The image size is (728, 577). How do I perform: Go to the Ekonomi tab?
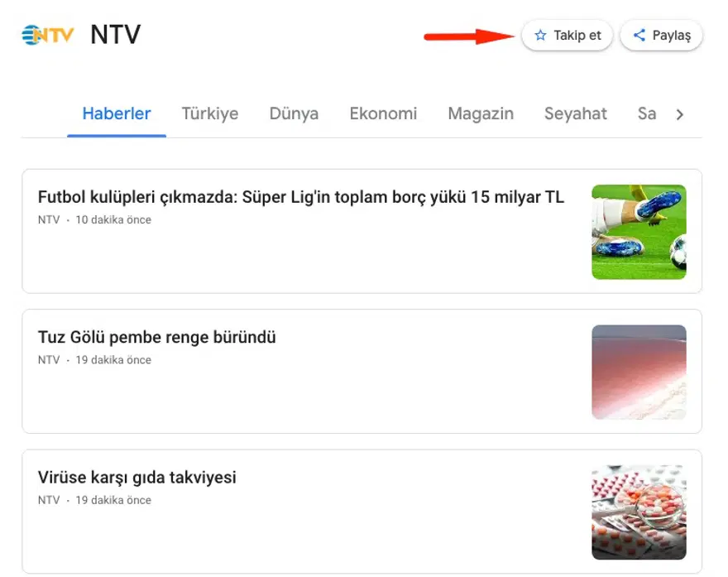pos(383,113)
